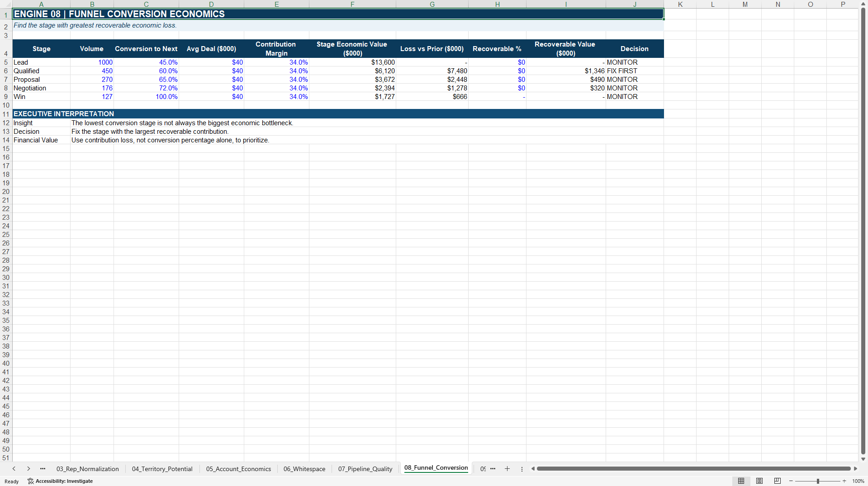Image resolution: width=868 pixels, height=486 pixels.
Task: Select the Financial Value label cell
Action: point(41,140)
